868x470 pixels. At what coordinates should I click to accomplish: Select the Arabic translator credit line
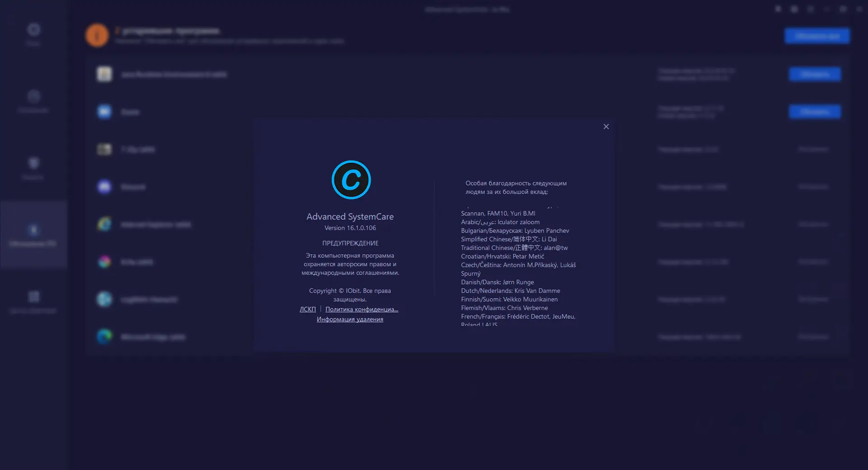(500, 222)
